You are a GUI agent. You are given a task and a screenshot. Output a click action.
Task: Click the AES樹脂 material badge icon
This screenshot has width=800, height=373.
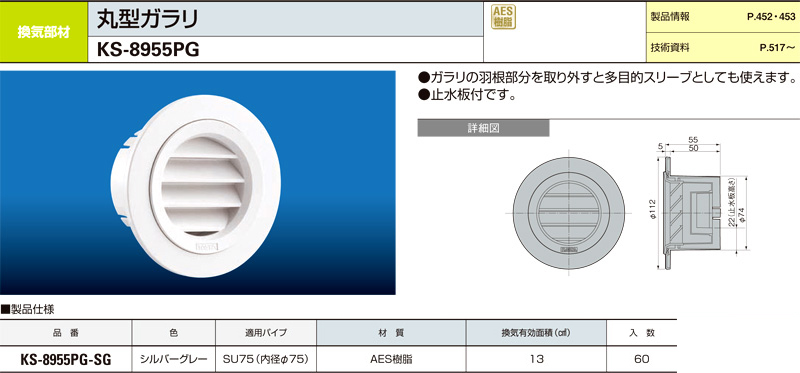coord(504,17)
